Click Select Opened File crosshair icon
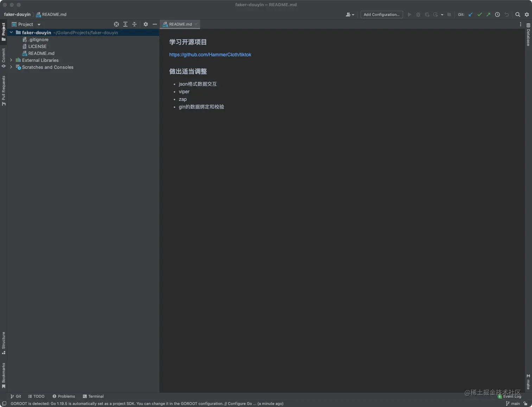532x407 pixels. [116, 24]
